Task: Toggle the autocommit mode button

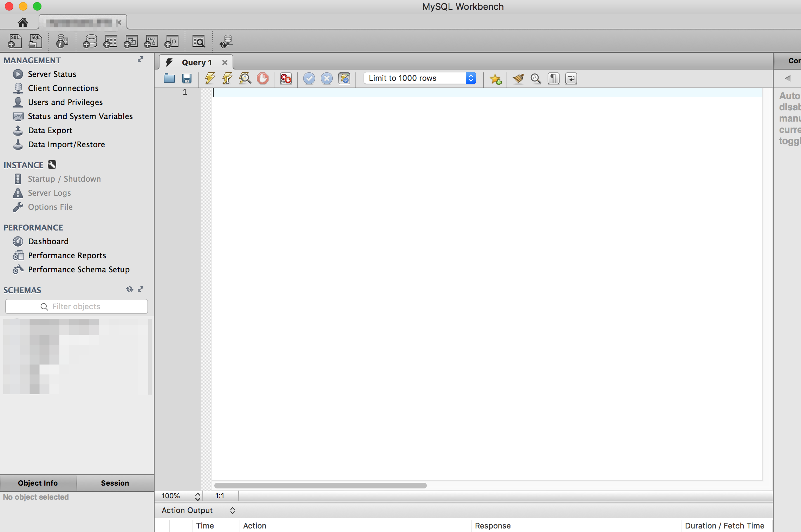Action: pyautogui.click(x=344, y=78)
